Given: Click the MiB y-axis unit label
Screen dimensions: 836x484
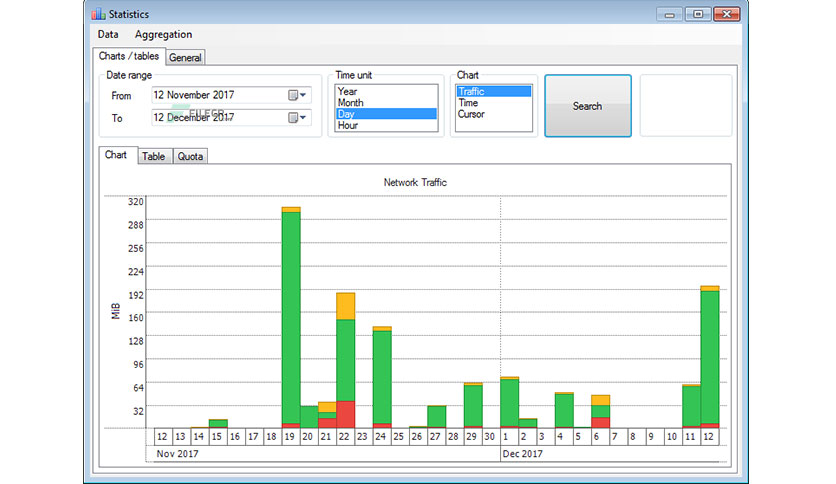Looking at the screenshot, I should [116, 311].
